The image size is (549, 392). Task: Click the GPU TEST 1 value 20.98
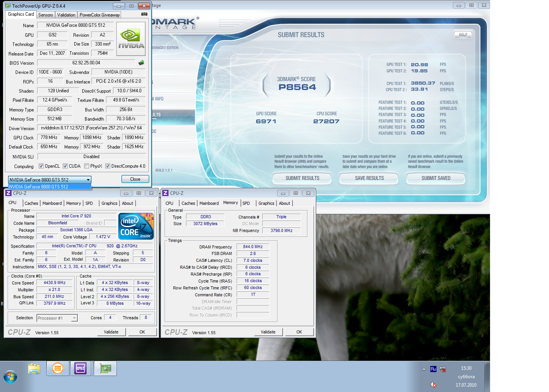click(x=419, y=65)
